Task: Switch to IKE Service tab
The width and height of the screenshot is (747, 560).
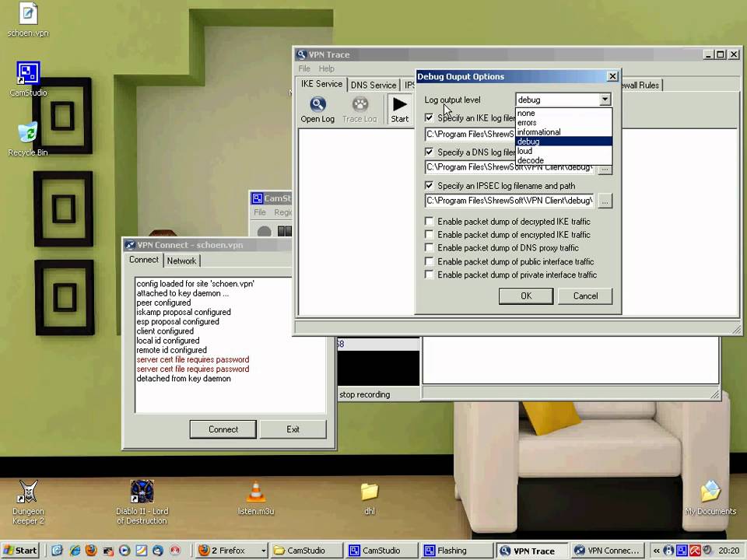Action: (321, 84)
